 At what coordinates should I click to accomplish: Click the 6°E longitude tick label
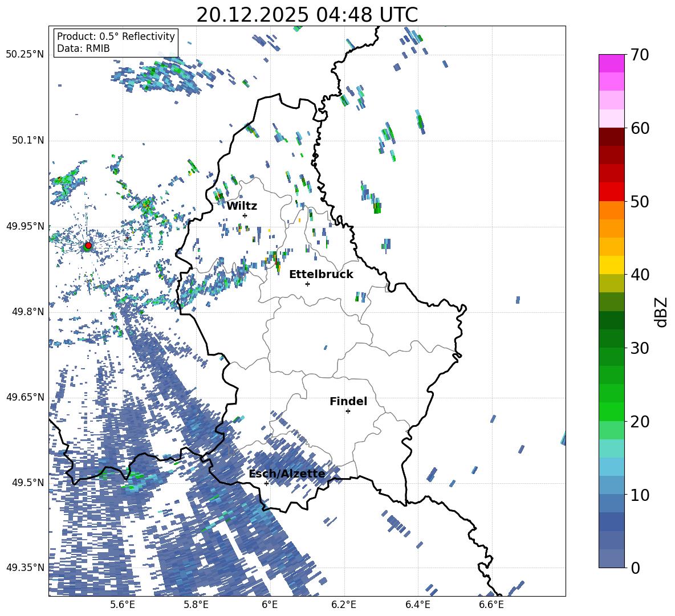click(270, 605)
